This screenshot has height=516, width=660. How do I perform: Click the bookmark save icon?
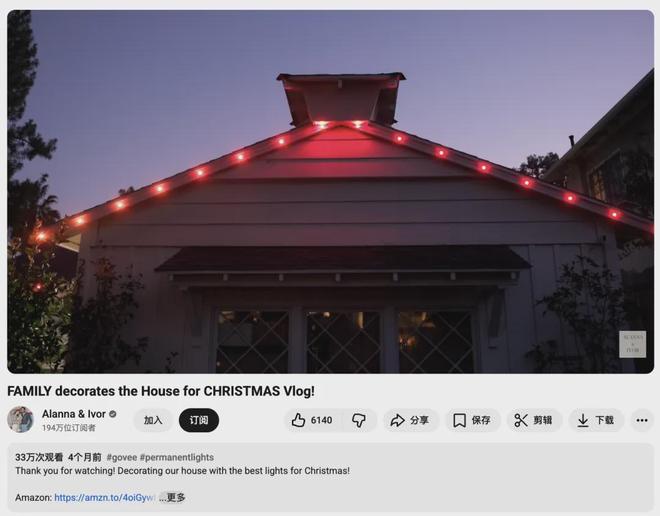pos(459,420)
